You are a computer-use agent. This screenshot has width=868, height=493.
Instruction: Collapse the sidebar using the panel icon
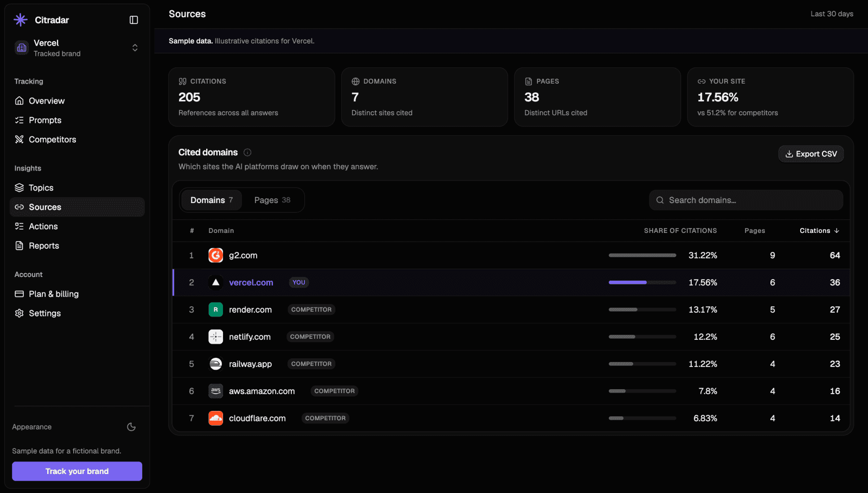point(134,20)
